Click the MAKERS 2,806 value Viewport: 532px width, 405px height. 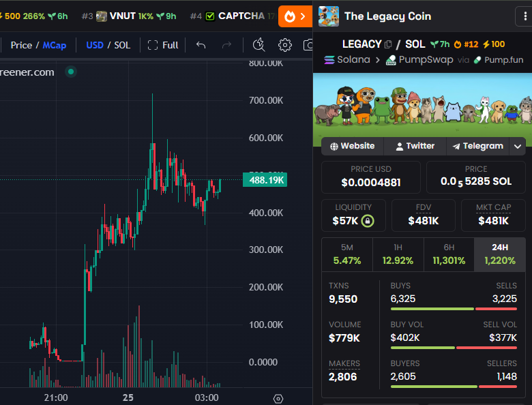[x=342, y=377]
